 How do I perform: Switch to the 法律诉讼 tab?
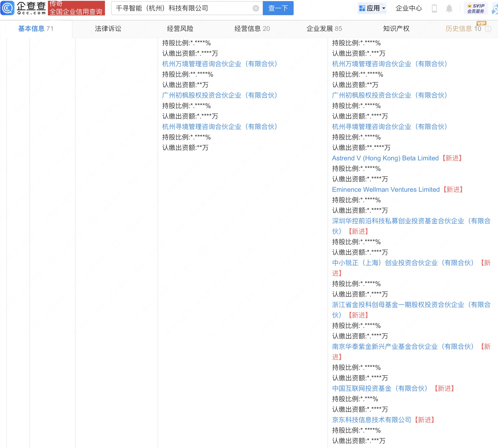108,29
